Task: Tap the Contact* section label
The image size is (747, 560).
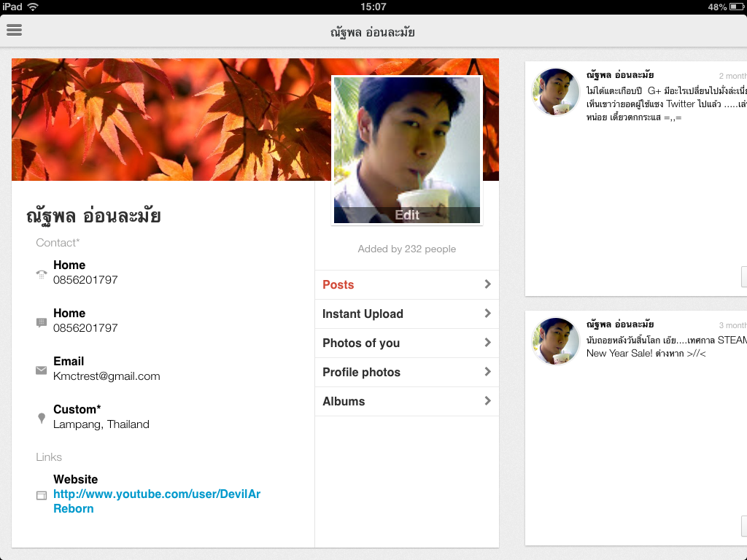Action: [58, 243]
